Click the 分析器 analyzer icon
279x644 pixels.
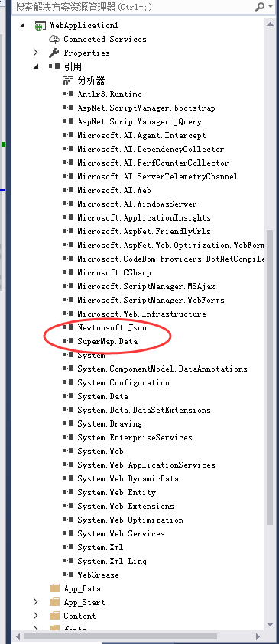68,80
